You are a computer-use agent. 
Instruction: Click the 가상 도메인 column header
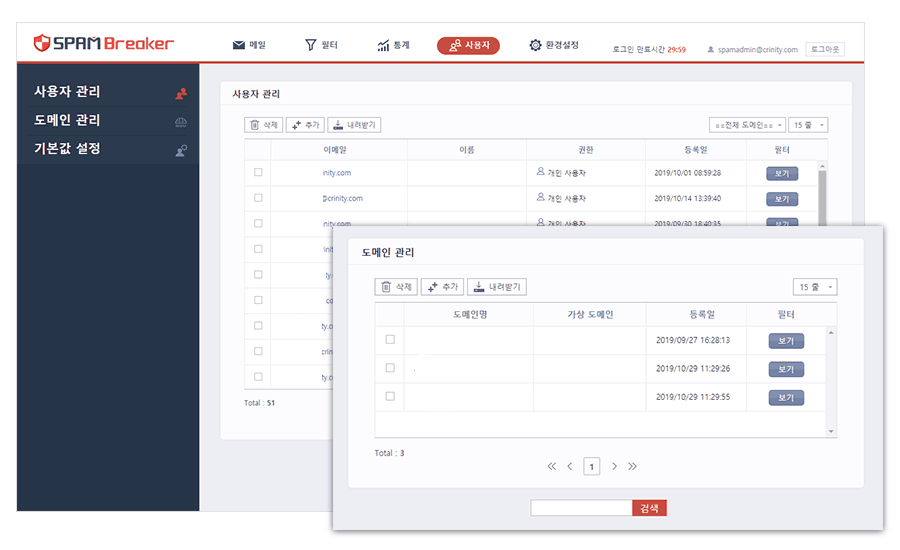(x=590, y=314)
